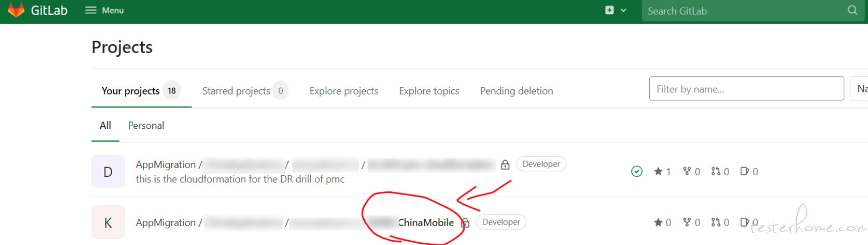Open AppMigration group link in ChinaMobile row
This screenshot has width=868, height=245.
point(166,222)
